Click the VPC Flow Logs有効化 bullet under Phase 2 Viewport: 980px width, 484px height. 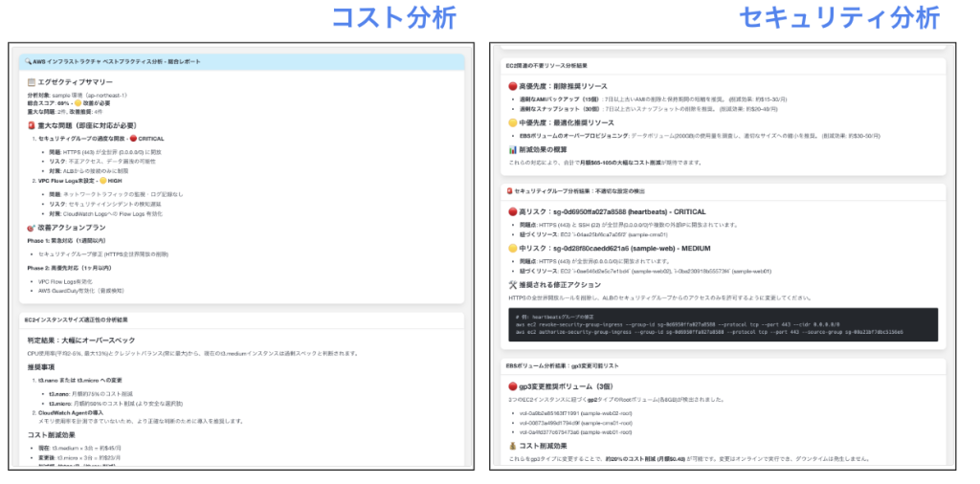65,281
